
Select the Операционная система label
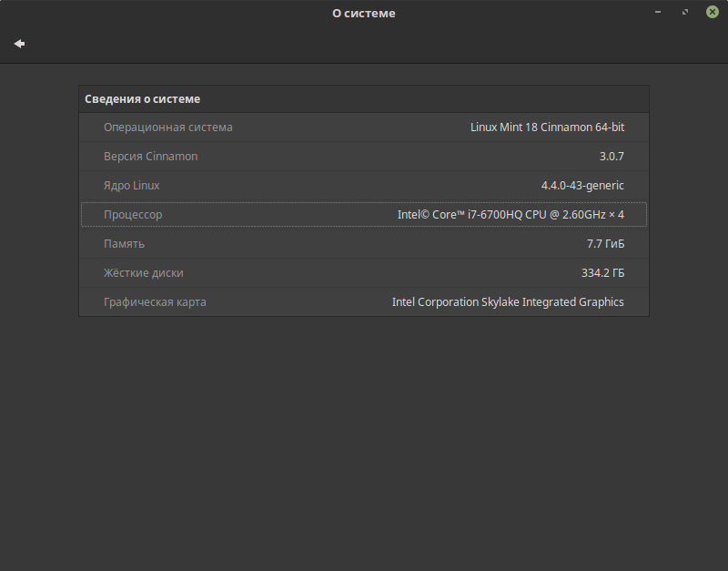tap(168, 127)
